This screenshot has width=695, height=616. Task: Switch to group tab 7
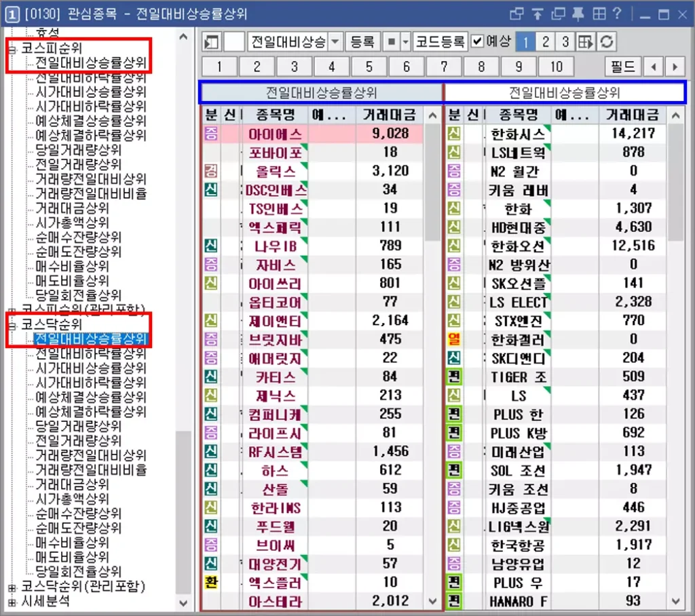pos(444,67)
